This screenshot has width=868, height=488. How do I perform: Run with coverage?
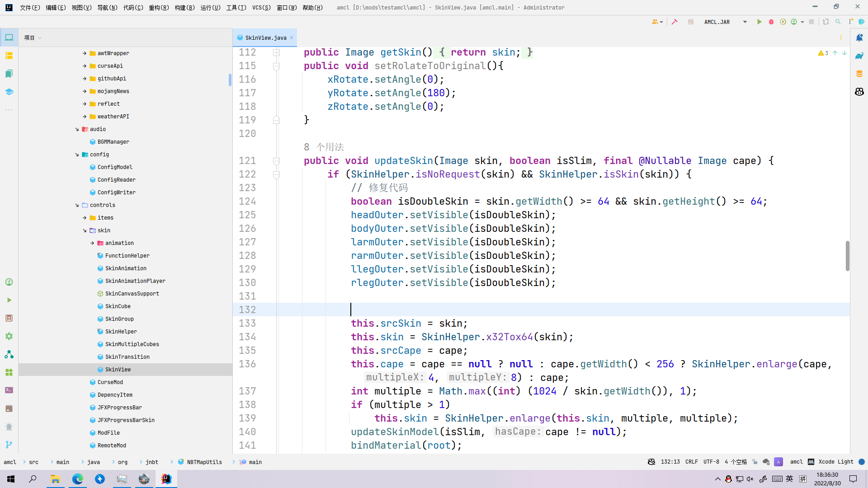tap(783, 22)
